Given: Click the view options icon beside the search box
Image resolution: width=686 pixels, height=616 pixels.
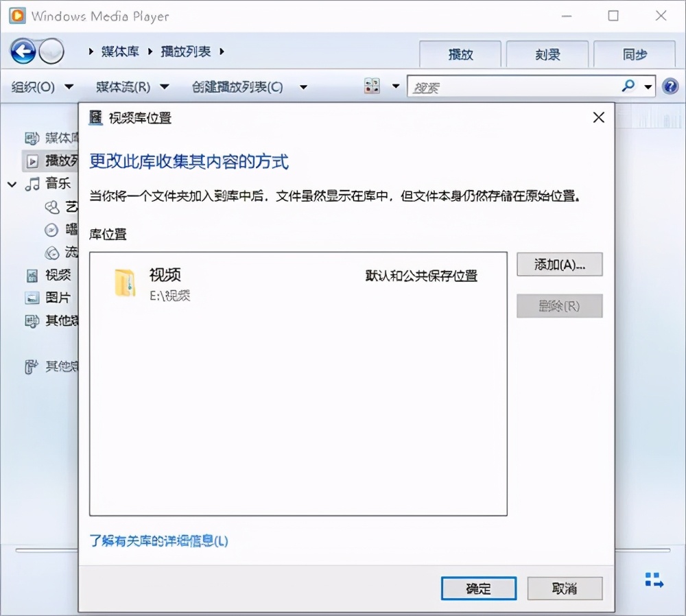Looking at the screenshot, I should point(372,86).
